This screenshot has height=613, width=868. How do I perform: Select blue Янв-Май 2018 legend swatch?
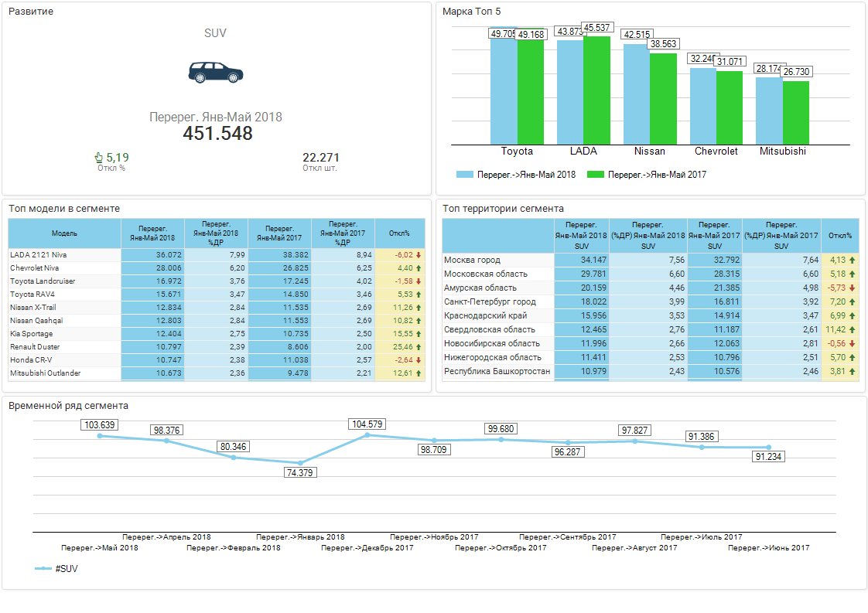[x=464, y=175]
